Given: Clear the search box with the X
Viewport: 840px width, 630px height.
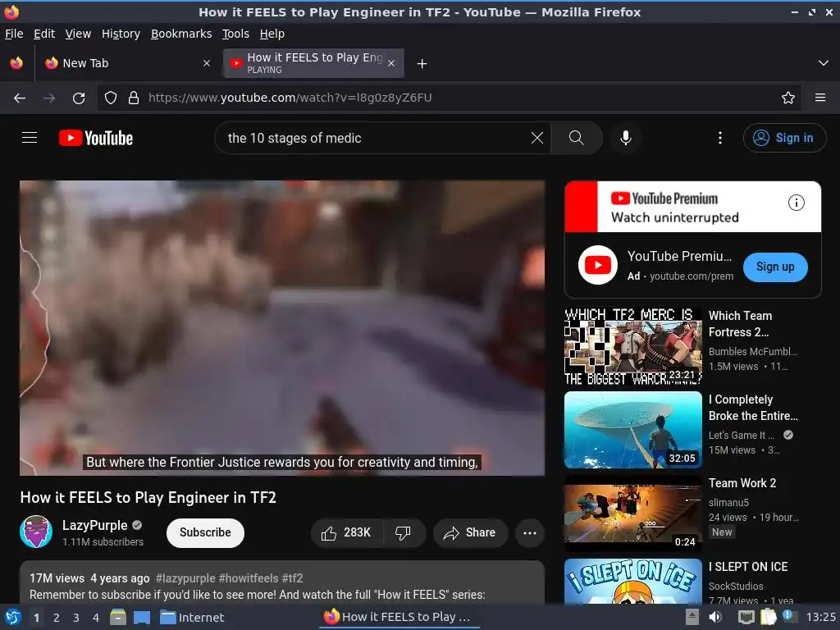Looking at the screenshot, I should 536,138.
